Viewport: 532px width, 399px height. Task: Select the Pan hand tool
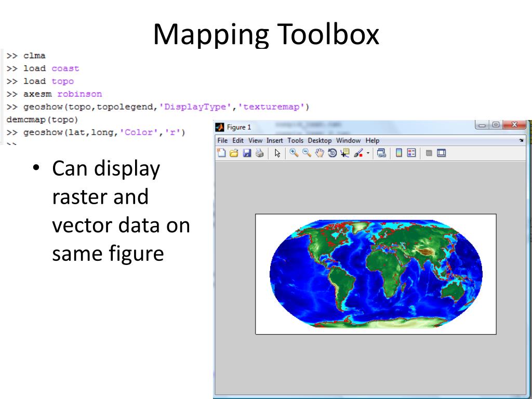pos(320,153)
